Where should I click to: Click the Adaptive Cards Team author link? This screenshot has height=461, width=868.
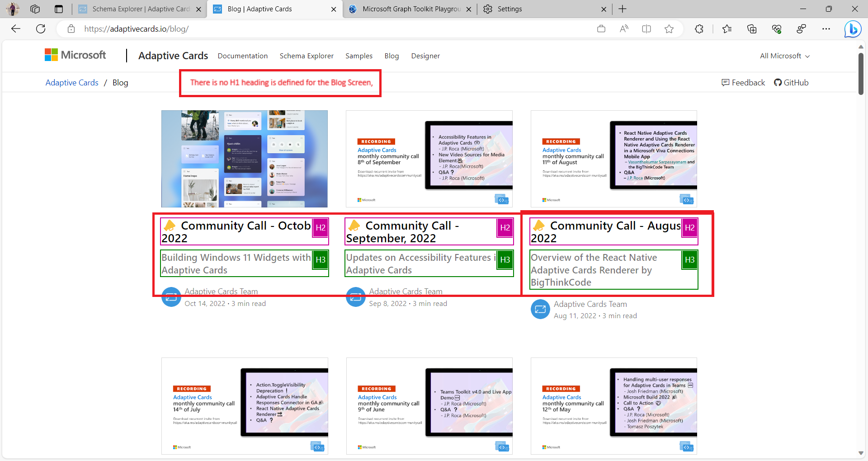pyautogui.click(x=221, y=291)
